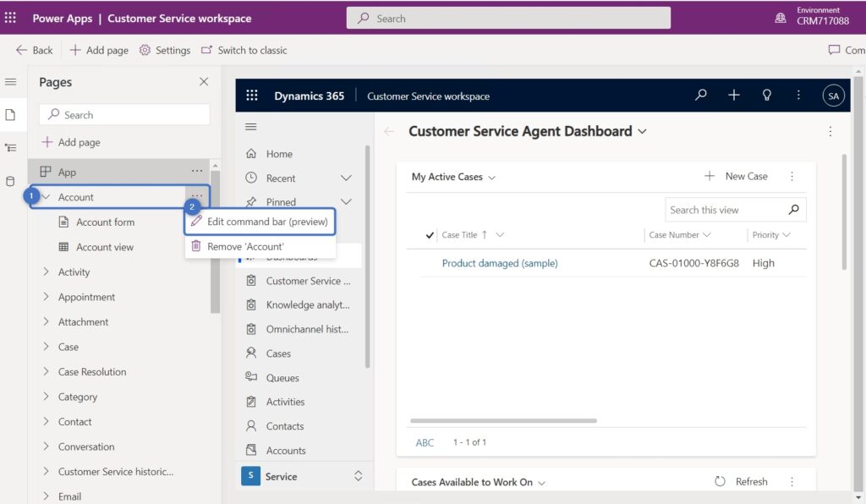This screenshot has width=866, height=504.
Task: Open the Comments panel icon
Action: (834, 50)
